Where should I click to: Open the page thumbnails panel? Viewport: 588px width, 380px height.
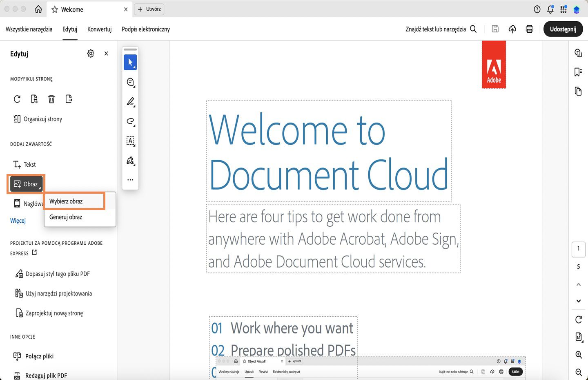(578, 91)
